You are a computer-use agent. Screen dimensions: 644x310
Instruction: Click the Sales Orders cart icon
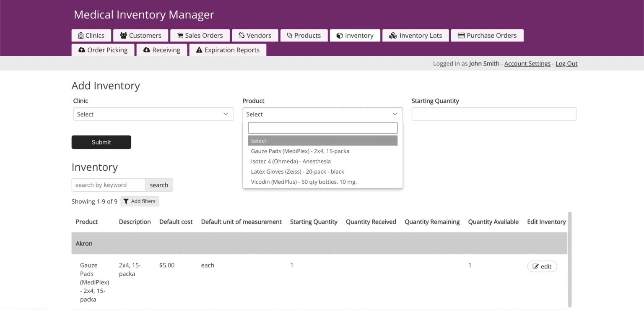click(x=180, y=35)
